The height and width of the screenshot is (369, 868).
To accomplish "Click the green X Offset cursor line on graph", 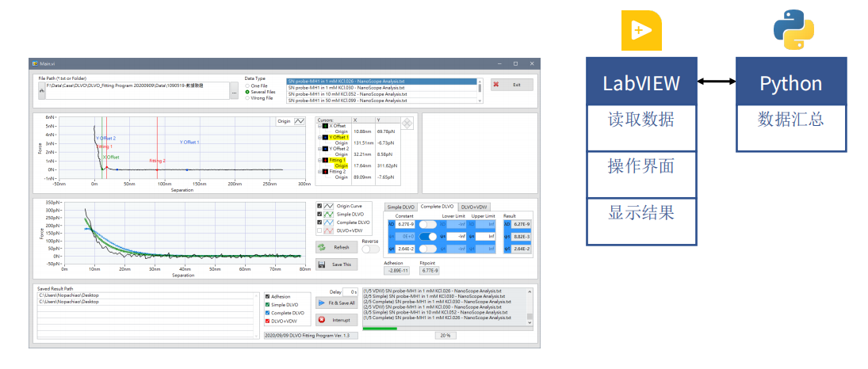I will [x=102, y=148].
